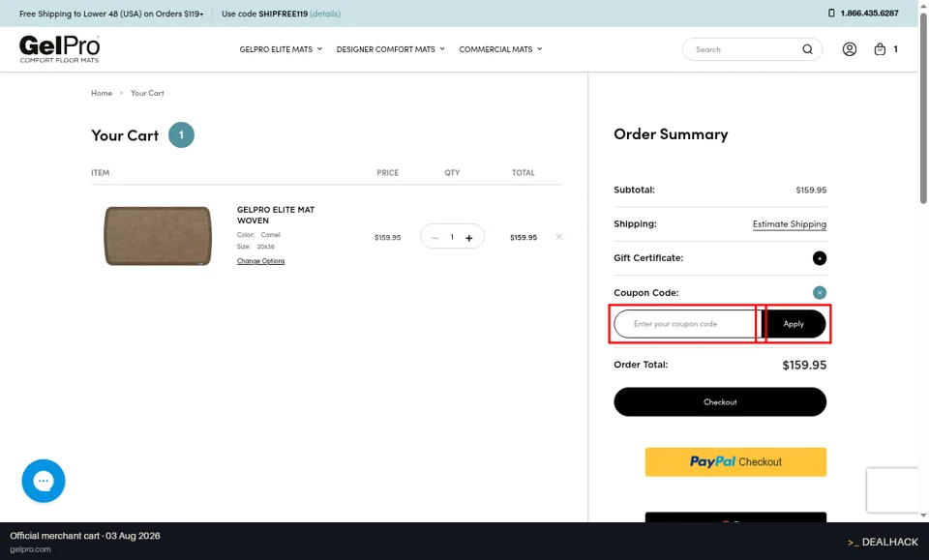Viewport: 929px width, 560px height.
Task: Go to Home breadcrumb
Action: [x=102, y=93]
